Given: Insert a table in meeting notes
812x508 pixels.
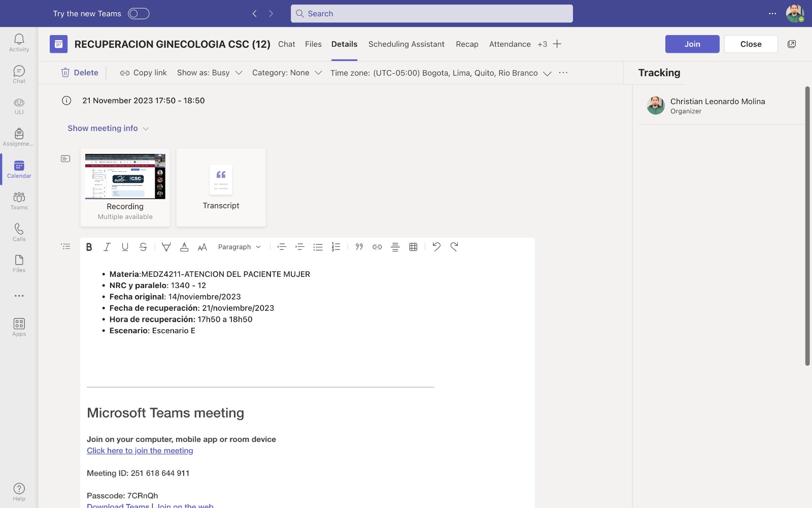Looking at the screenshot, I should pos(413,247).
